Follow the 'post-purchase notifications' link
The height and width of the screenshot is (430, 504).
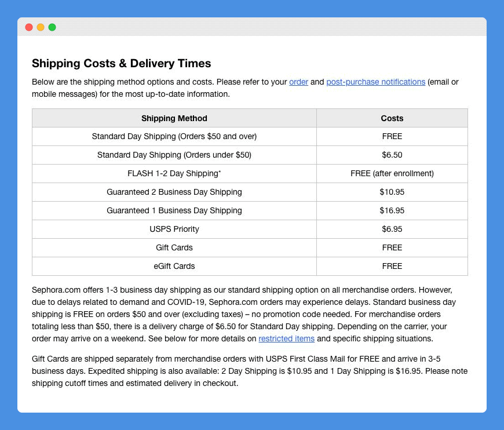(376, 82)
